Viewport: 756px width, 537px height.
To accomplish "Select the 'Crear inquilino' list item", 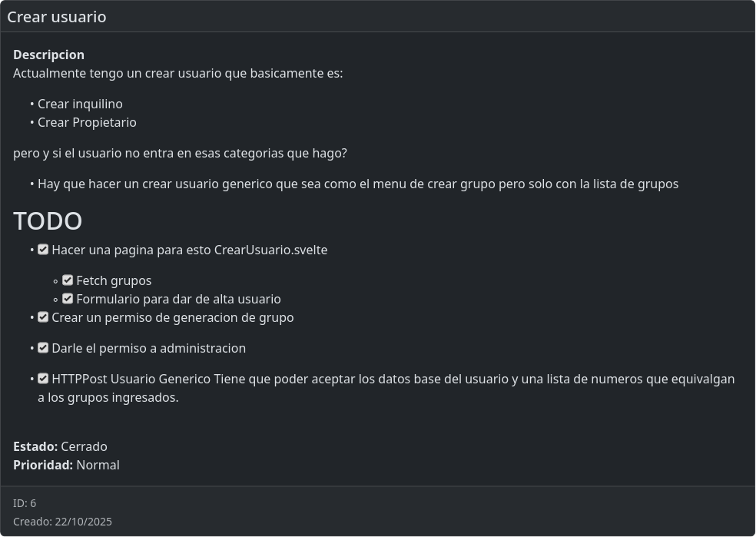I will [x=80, y=104].
